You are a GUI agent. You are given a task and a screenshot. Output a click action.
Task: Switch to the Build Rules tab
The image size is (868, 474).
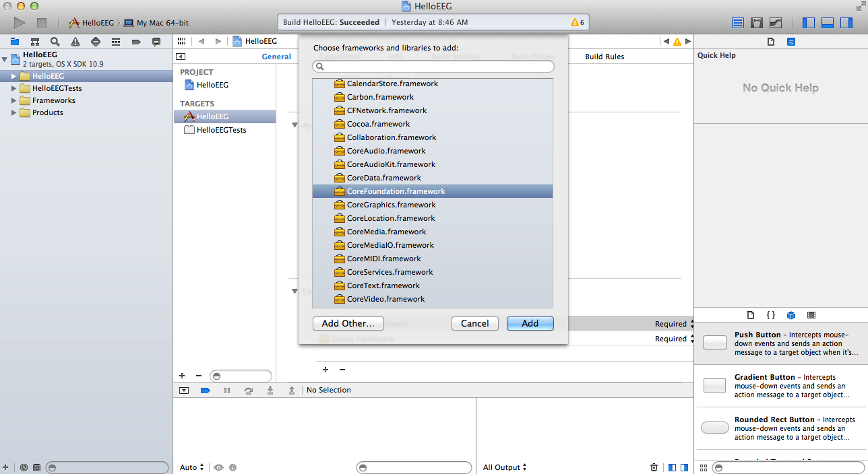[x=604, y=57]
